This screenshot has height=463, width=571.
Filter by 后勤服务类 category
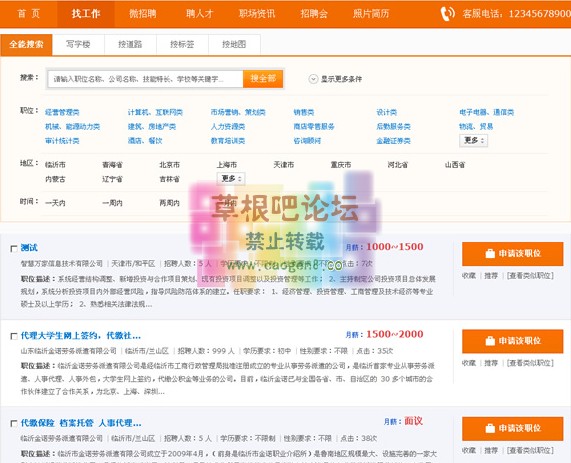393,126
